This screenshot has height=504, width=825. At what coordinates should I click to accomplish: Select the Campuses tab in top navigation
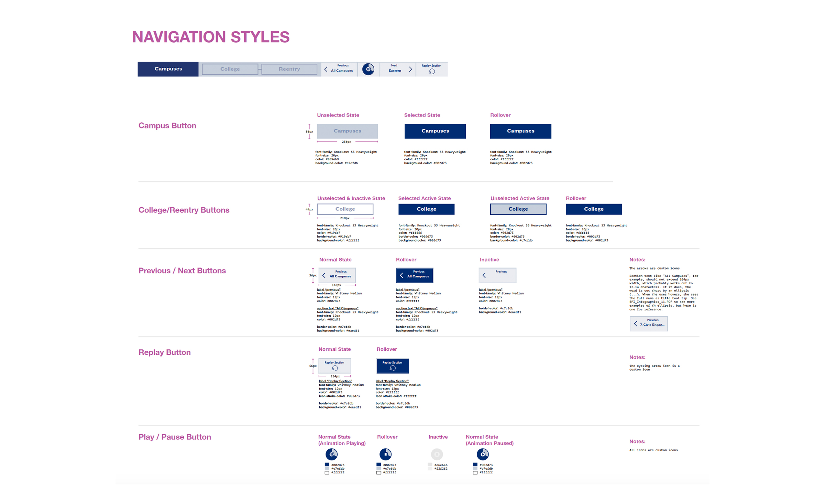click(168, 69)
